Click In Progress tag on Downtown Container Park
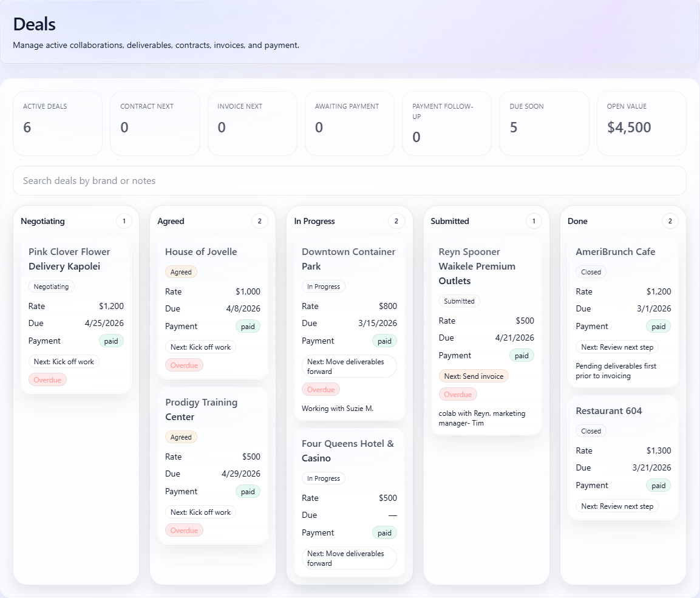The width and height of the screenshot is (700, 598). click(324, 287)
